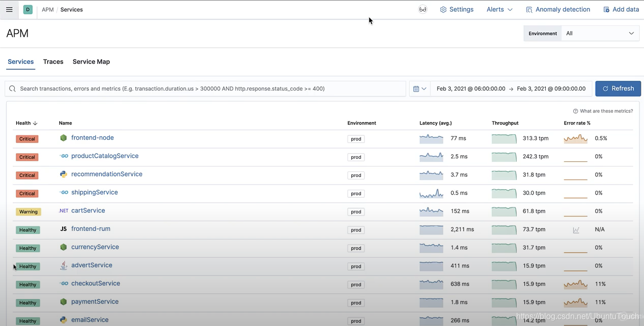Viewport: 644px width, 326px height.
Task: Click the 313.3 tpm throughput value
Action: click(x=536, y=138)
